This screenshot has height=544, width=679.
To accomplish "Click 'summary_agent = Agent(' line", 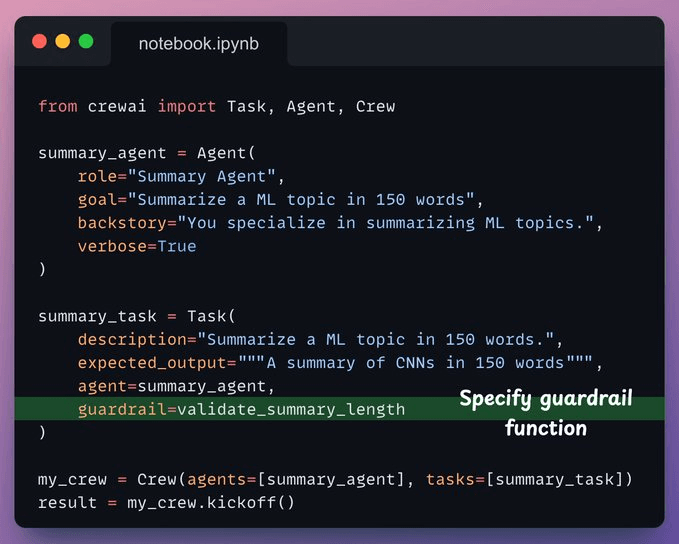I will click(x=147, y=153).
